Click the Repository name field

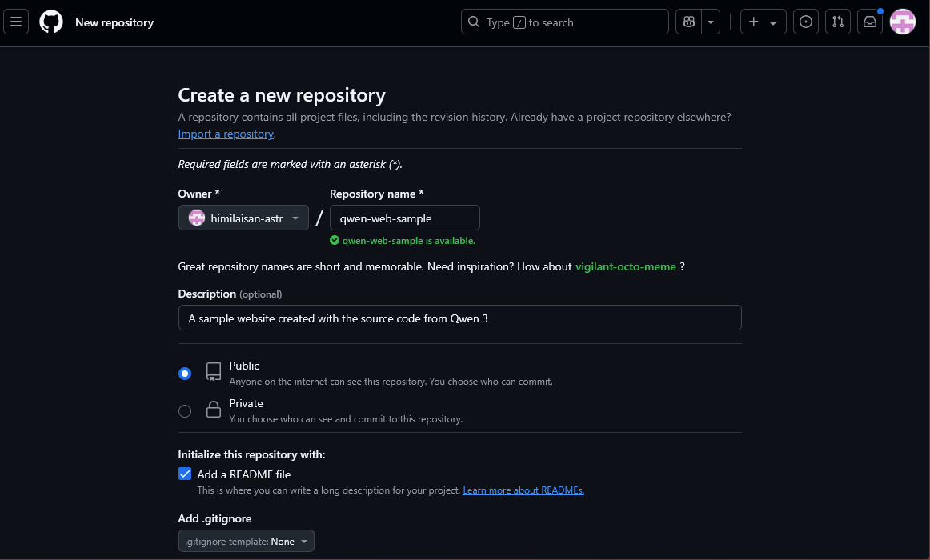coord(404,218)
